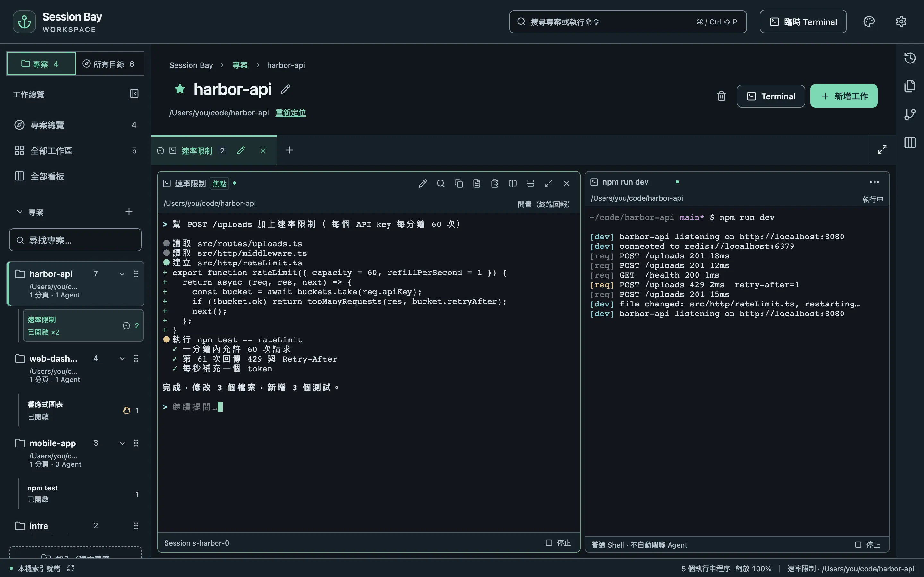924x577 pixels.
Task: Collapse the sidebar with the 工作總覽 panel icon
Action: (x=134, y=94)
